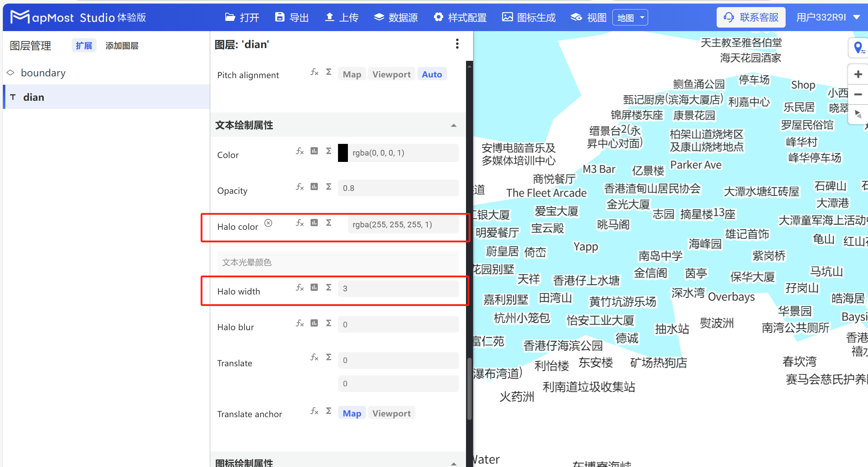This screenshot has height=467, width=868.
Task: Click the 联系客服 button
Action: [x=750, y=17]
